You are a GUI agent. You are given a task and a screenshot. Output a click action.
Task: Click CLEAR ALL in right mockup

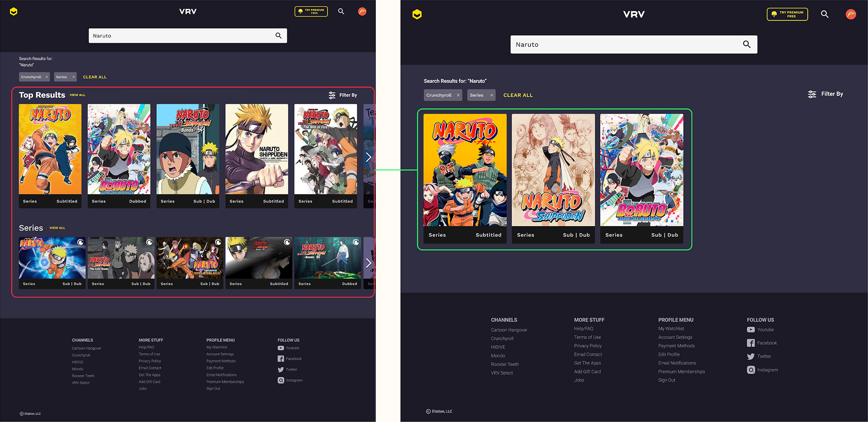click(518, 95)
